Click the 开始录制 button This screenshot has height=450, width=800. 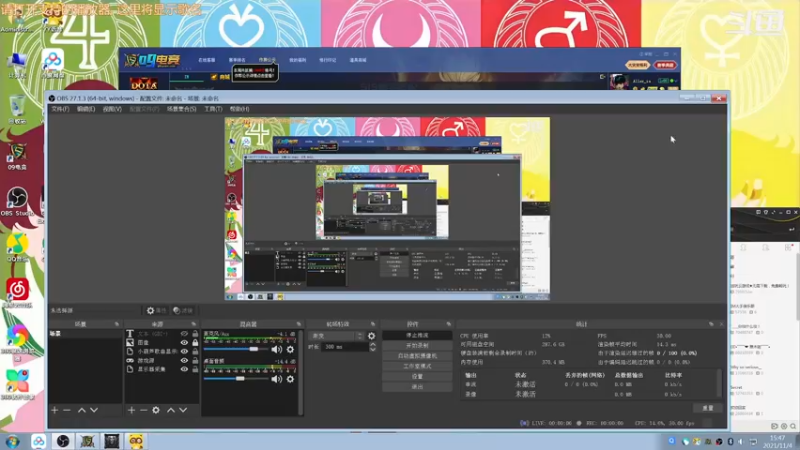417,345
